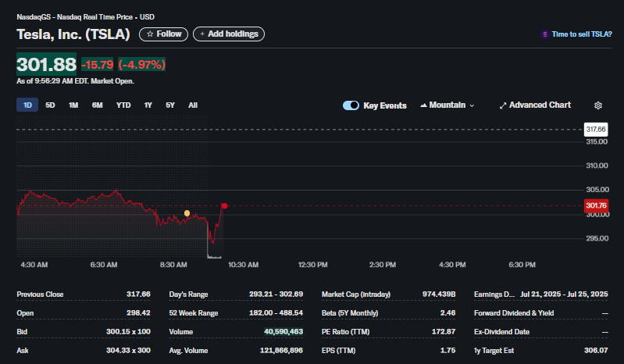The height and width of the screenshot is (364, 624).
Task: Select the 5D time range tab
Action: [x=50, y=105]
